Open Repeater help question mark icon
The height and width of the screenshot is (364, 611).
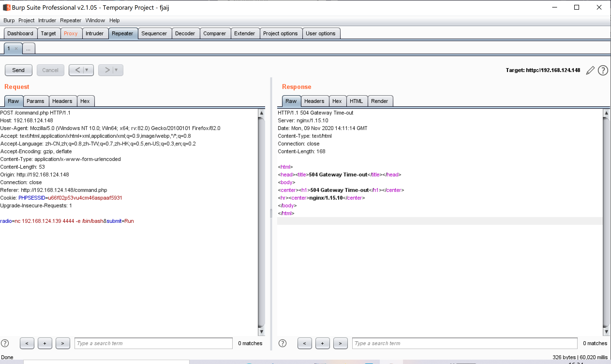coord(603,70)
